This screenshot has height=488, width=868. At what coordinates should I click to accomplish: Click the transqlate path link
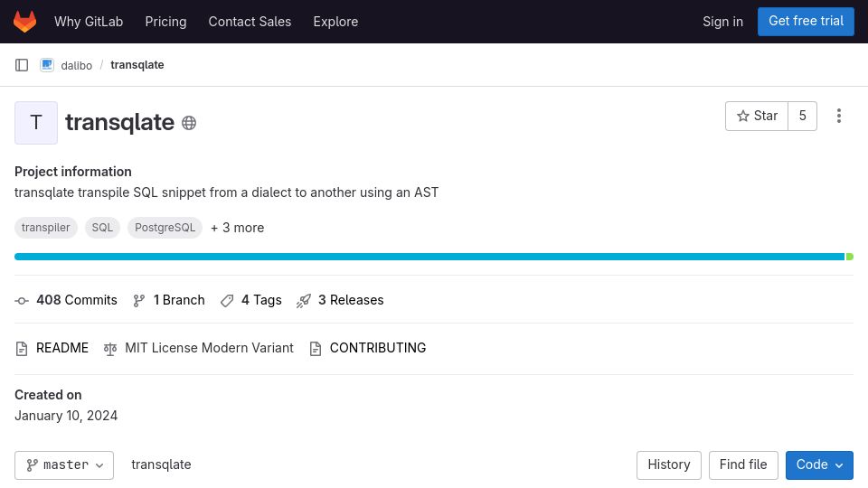(161, 465)
